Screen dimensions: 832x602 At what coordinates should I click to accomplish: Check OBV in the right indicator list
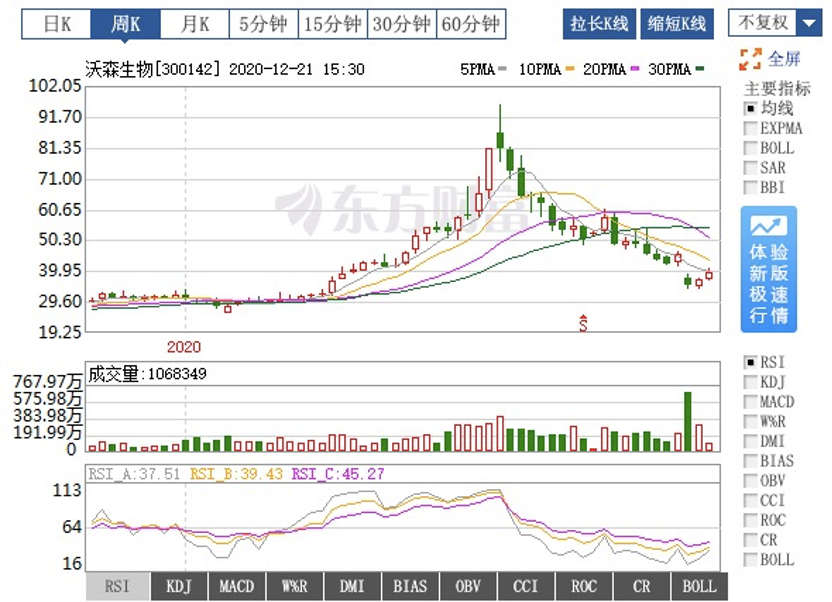[x=749, y=481]
